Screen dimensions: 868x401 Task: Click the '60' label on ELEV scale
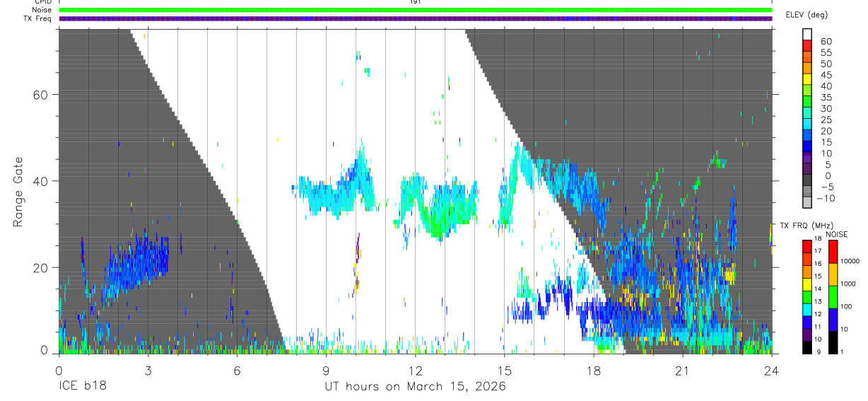(826, 42)
